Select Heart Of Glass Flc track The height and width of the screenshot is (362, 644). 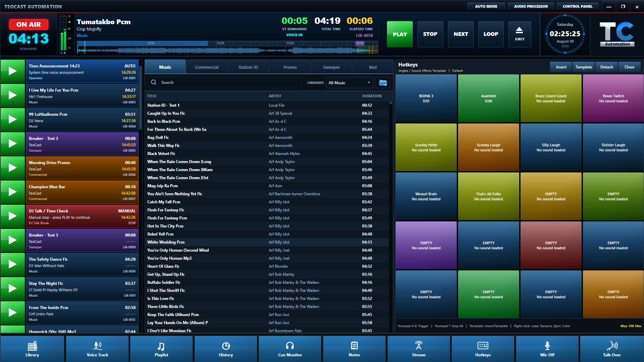[267, 266]
